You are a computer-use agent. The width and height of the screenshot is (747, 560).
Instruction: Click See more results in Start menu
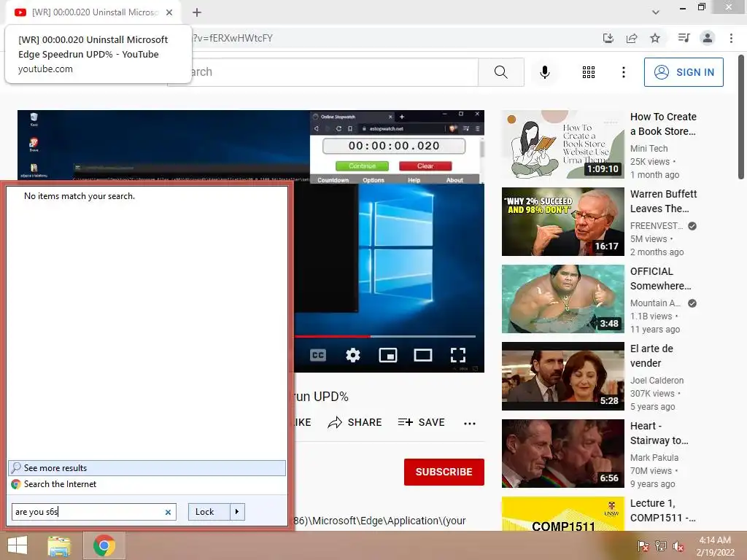[x=147, y=468]
